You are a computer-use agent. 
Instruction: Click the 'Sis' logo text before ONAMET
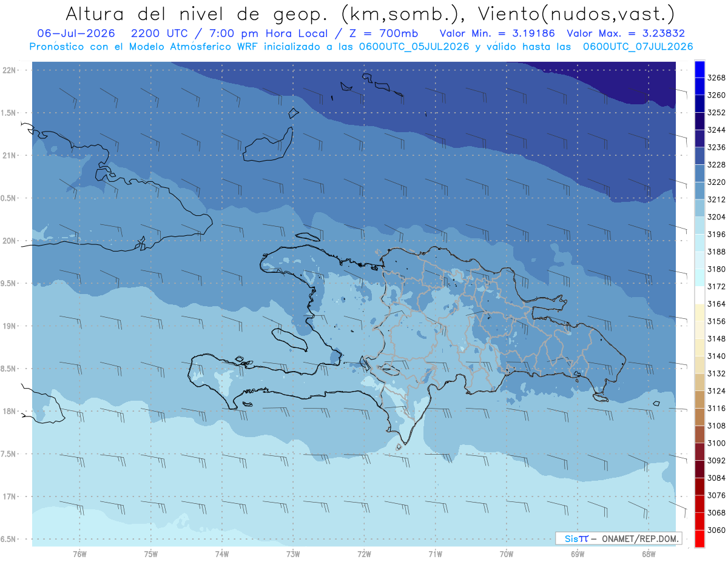click(571, 538)
